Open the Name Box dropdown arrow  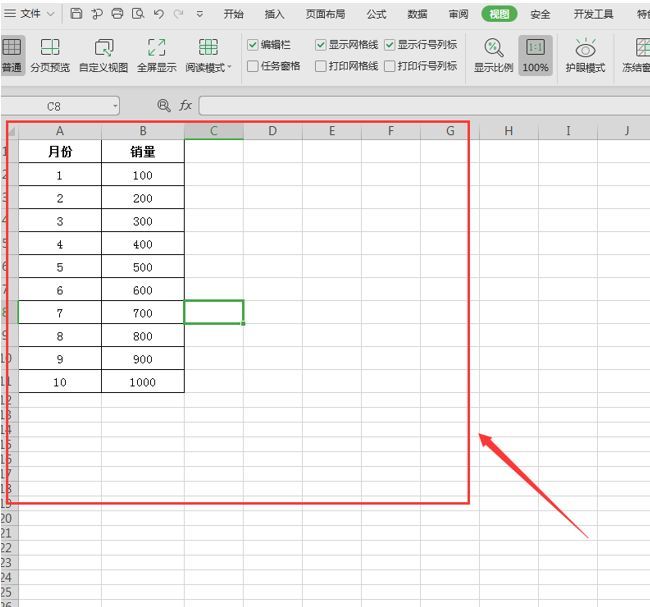(115, 106)
